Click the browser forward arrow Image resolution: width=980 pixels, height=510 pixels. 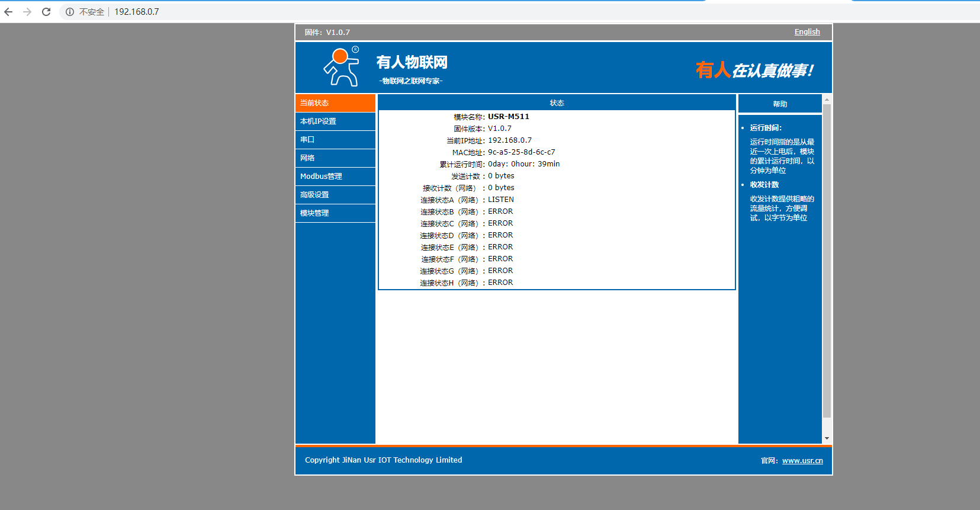[x=27, y=12]
